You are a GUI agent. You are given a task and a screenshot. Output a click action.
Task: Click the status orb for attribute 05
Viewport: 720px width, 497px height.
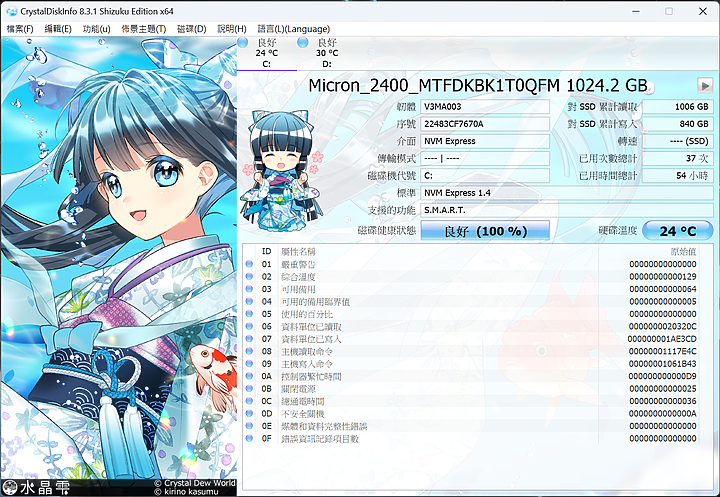tap(249, 314)
